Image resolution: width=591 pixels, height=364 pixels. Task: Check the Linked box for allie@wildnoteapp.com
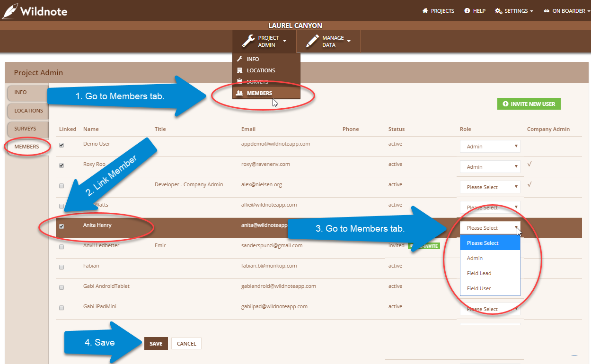[62, 206]
